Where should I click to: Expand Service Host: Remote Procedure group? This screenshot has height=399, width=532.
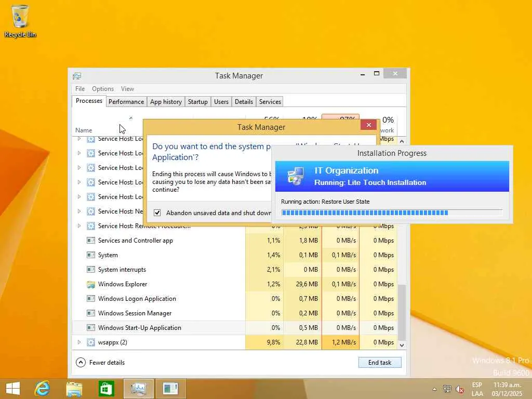tap(79, 225)
